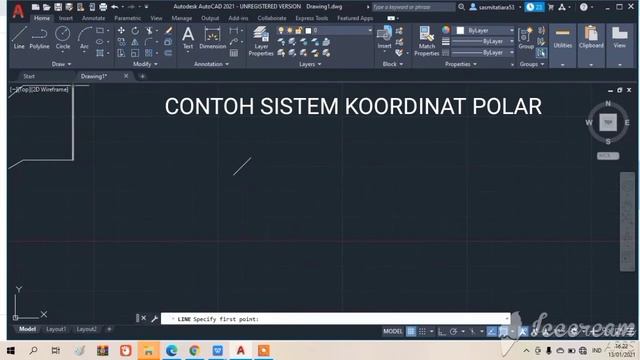Expand the Draw panel
Viewport: 640px width, 360px height.
(61, 64)
